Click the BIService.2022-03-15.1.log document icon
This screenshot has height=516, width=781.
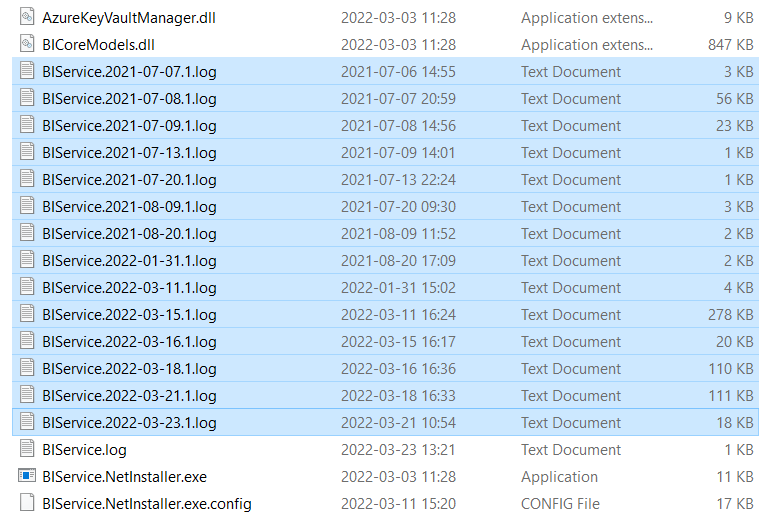pyautogui.click(x=27, y=315)
